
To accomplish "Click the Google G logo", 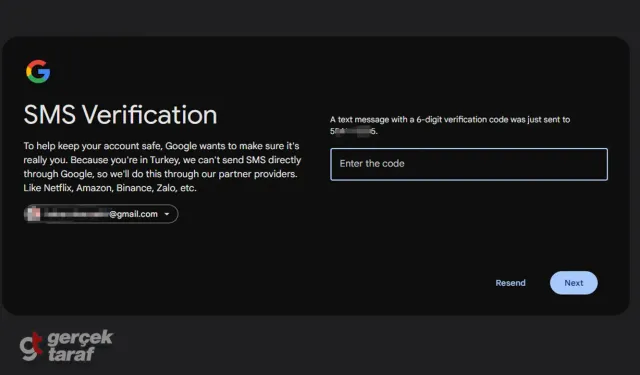I will [x=38, y=72].
